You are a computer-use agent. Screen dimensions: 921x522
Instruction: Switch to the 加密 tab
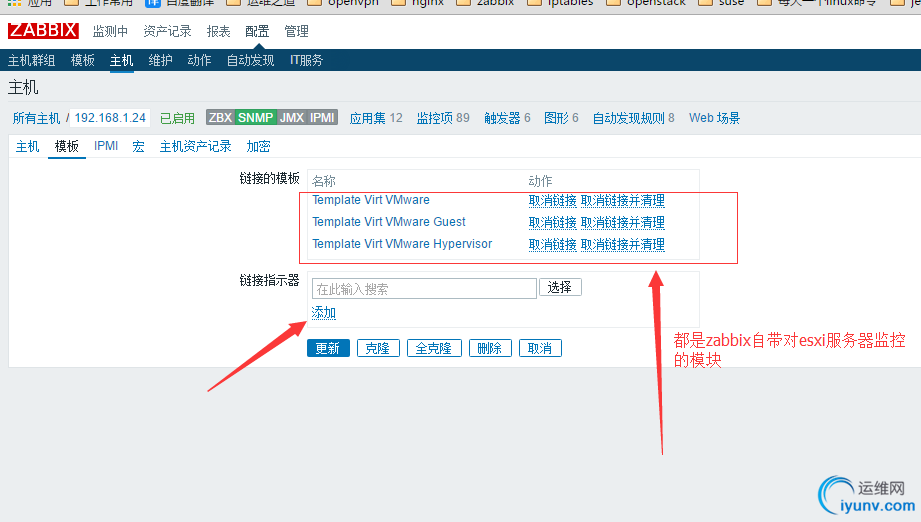click(258, 146)
